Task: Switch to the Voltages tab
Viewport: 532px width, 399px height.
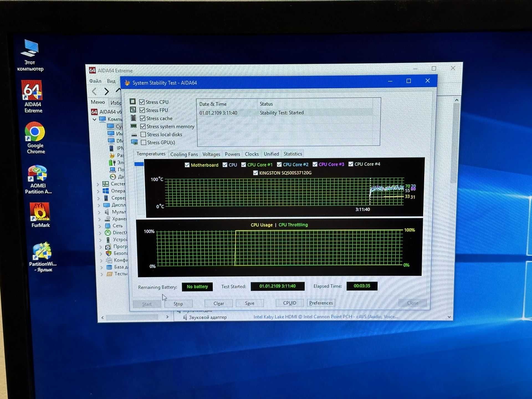Action: (211, 154)
